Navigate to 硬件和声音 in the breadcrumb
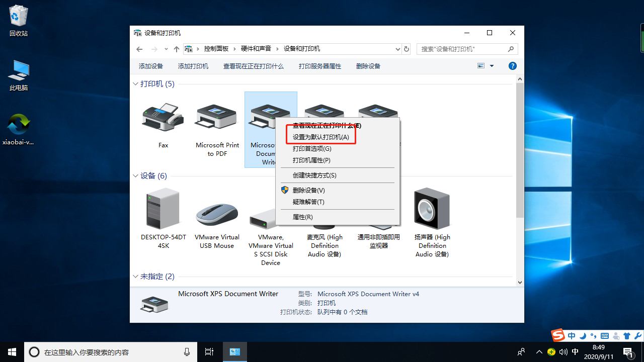Screen dimensions: 644x362 (256, 49)
